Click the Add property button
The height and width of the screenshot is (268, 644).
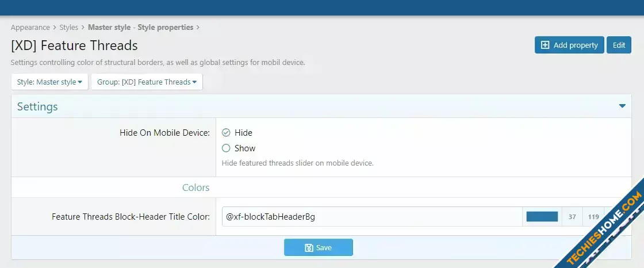coord(569,45)
